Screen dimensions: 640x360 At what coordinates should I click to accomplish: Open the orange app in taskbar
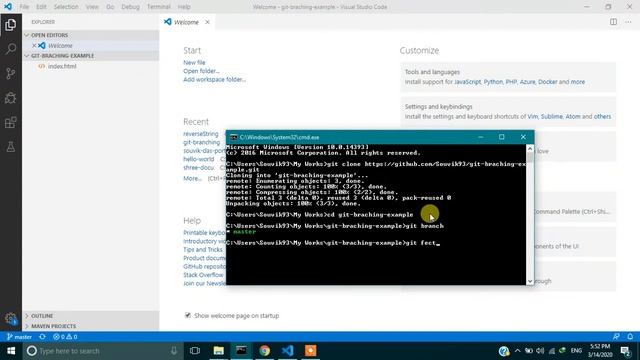(x=311, y=351)
